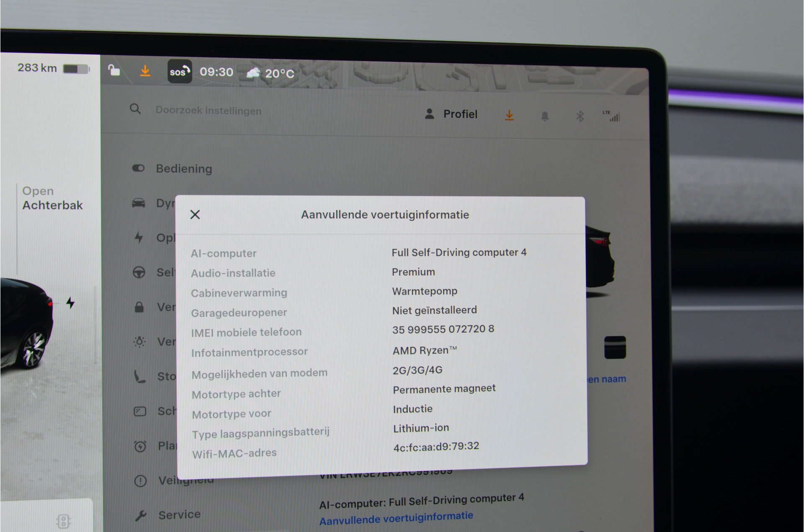Tap the lock icon in the status bar
Screen dimensions: 804x532
[x=114, y=70]
